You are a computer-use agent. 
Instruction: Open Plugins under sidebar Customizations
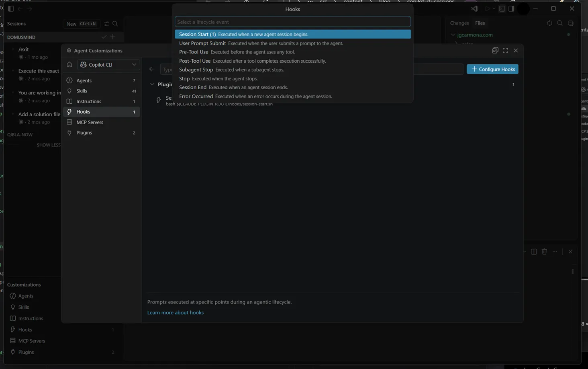[x=63, y=352]
